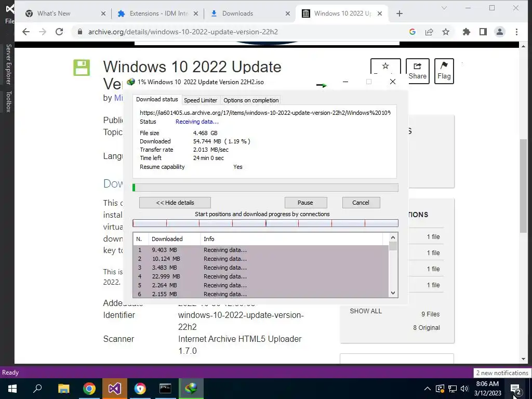Select the Download status tab in IDM
Screen dimensions: 532x399
click(x=157, y=99)
